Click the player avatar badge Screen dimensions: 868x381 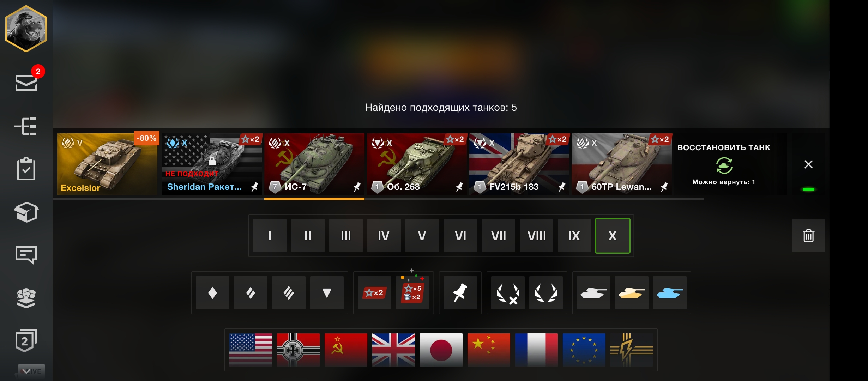26,29
